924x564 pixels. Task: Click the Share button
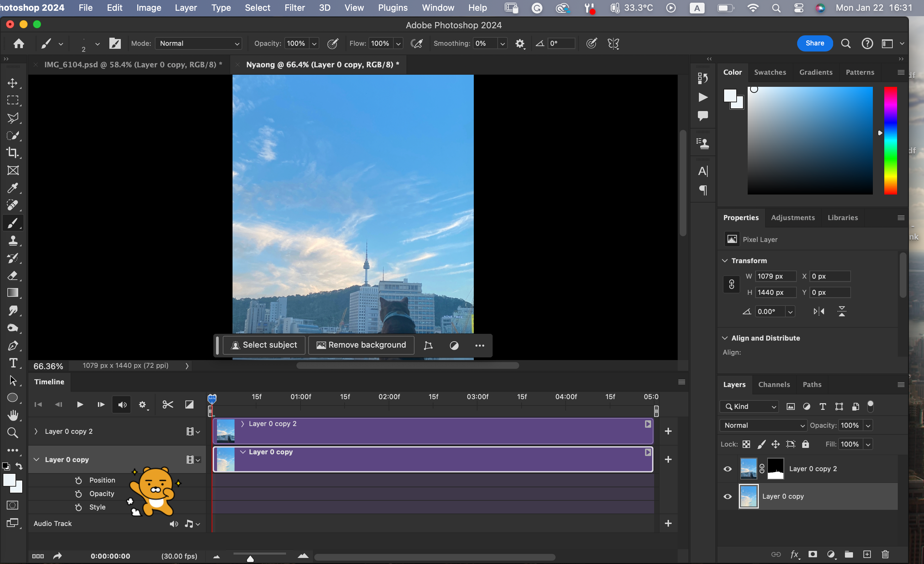(815, 43)
